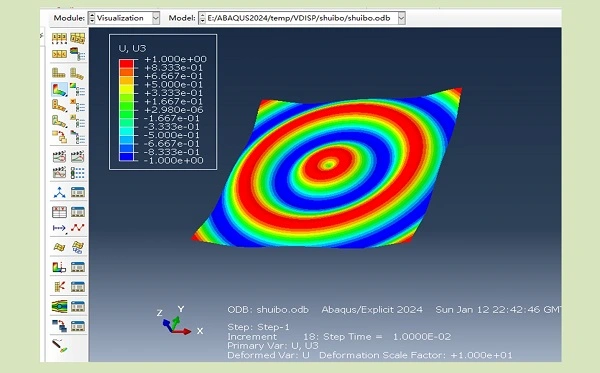
Task: Open the Free Body Cut tool
Action: tap(59, 287)
